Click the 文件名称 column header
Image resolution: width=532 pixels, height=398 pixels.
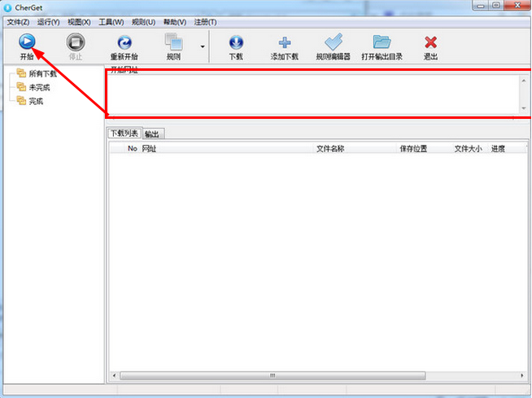(x=355, y=148)
